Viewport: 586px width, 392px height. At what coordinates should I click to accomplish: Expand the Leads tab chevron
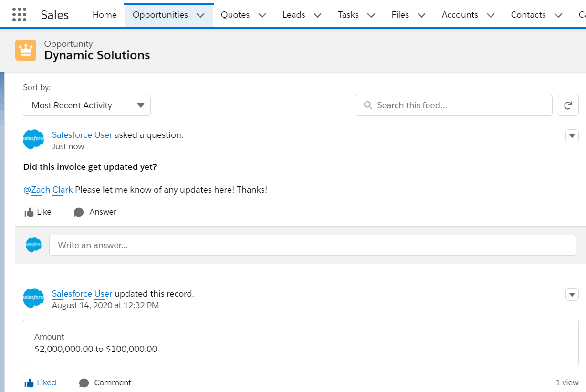click(317, 15)
